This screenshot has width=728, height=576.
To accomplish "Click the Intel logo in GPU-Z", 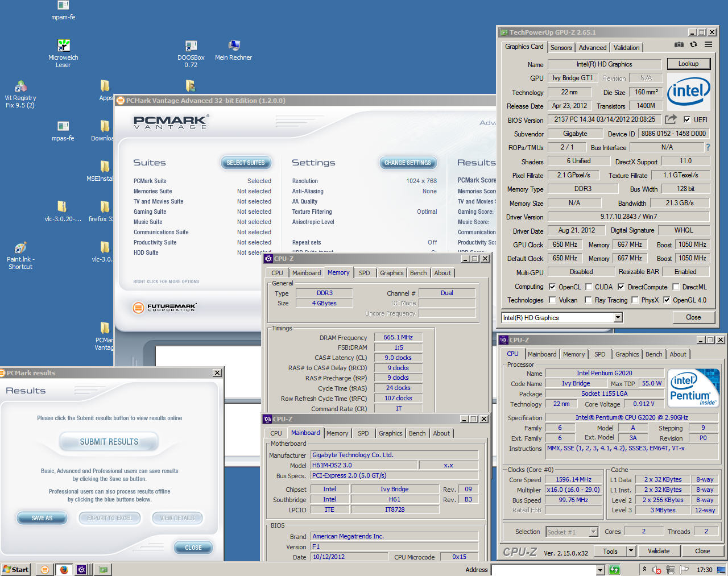I will (688, 91).
